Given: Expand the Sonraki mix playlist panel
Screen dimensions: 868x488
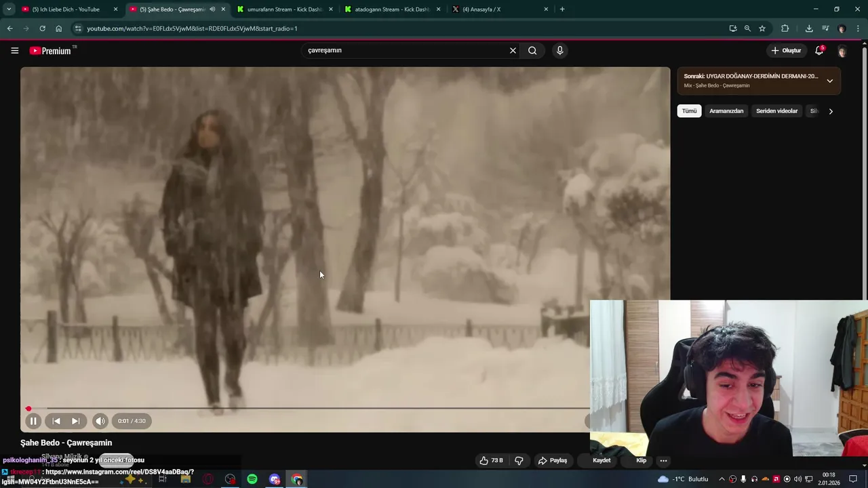Looking at the screenshot, I should [829, 81].
